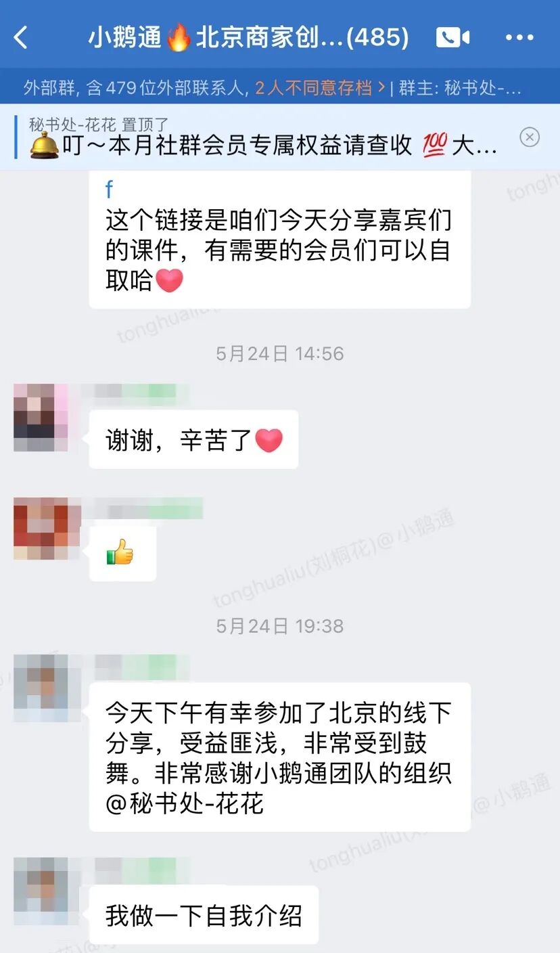Tap the heart emoji after 自取哈

coord(169,280)
